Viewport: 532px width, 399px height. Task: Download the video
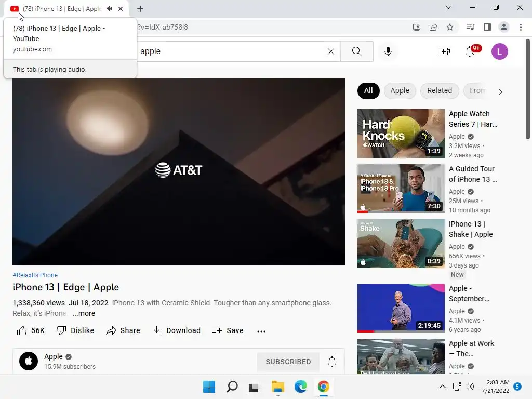point(177,330)
